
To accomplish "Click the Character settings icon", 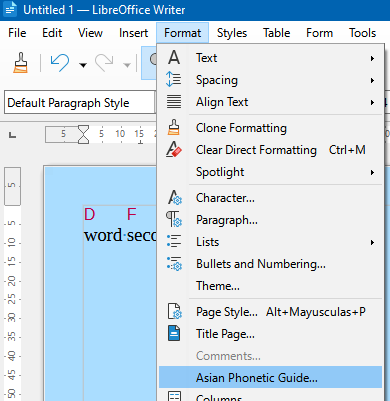I will point(175,197).
